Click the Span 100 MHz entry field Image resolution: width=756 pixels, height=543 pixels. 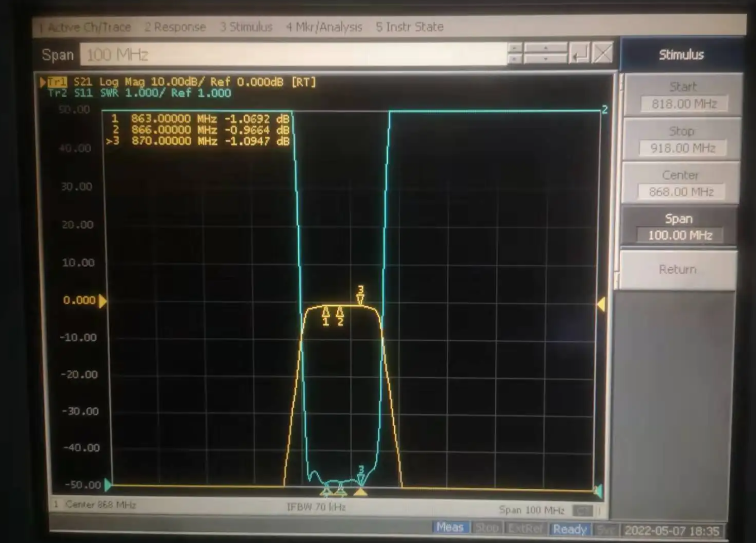293,55
